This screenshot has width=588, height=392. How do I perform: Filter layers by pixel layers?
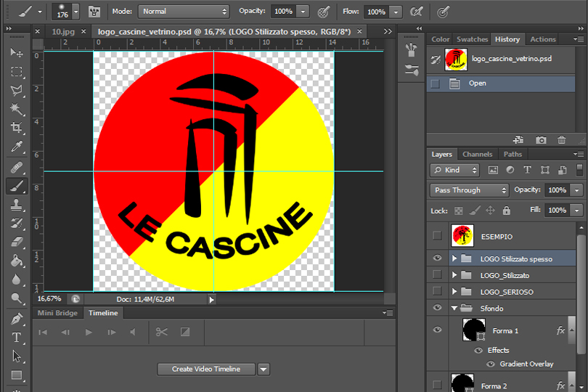pyautogui.click(x=493, y=170)
